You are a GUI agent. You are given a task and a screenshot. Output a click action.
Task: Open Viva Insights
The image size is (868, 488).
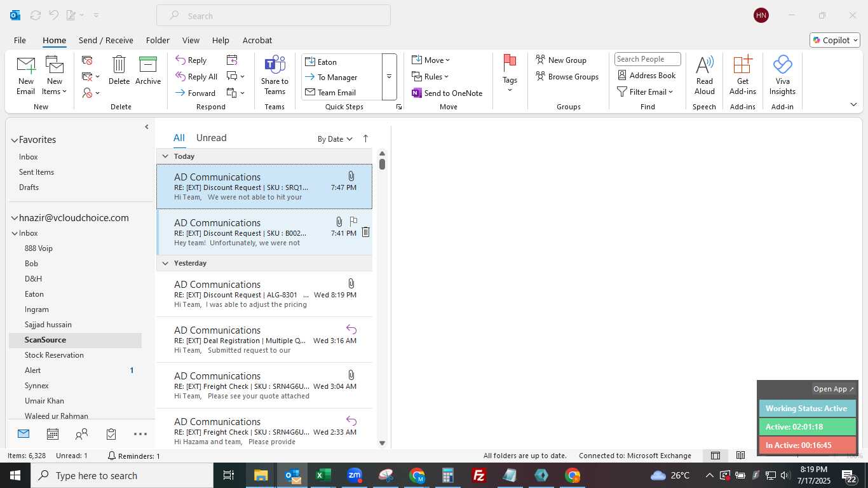[782, 75]
